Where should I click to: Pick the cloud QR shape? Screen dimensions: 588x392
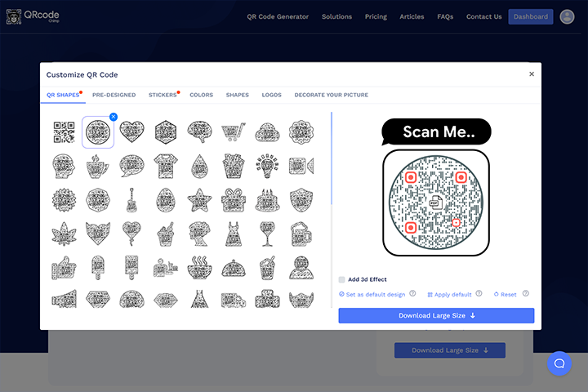pyautogui.click(x=267, y=132)
